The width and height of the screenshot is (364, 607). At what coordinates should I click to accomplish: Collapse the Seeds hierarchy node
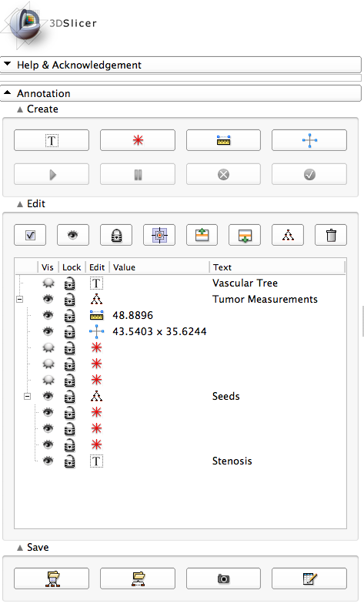click(27, 396)
